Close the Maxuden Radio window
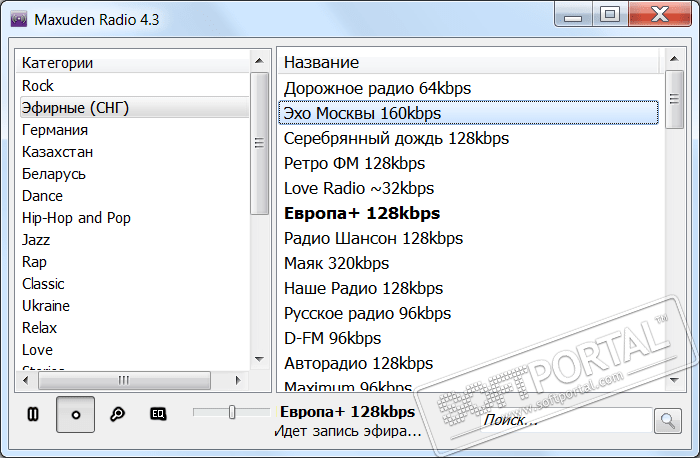700x458 pixels. coord(660,15)
